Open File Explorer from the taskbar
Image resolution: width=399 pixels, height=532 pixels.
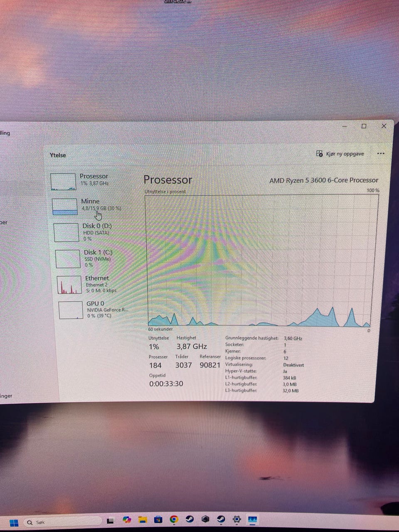[x=143, y=520]
